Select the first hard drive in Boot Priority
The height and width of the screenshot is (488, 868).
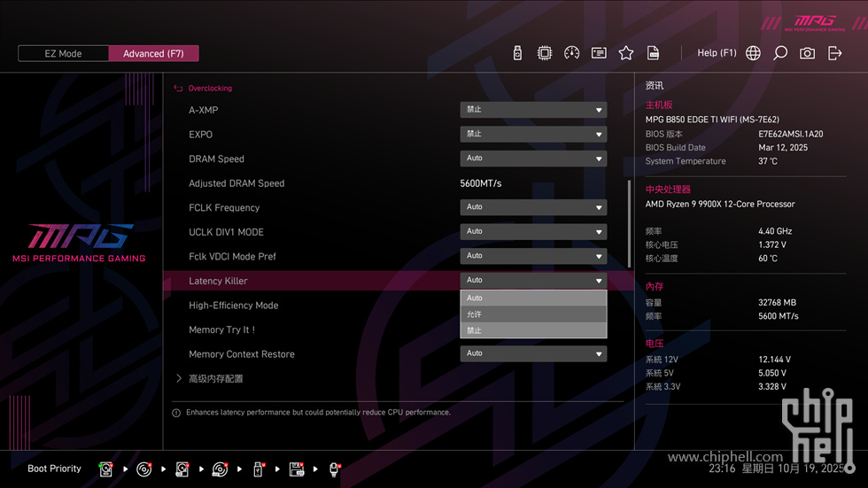pyautogui.click(x=106, y=469)
